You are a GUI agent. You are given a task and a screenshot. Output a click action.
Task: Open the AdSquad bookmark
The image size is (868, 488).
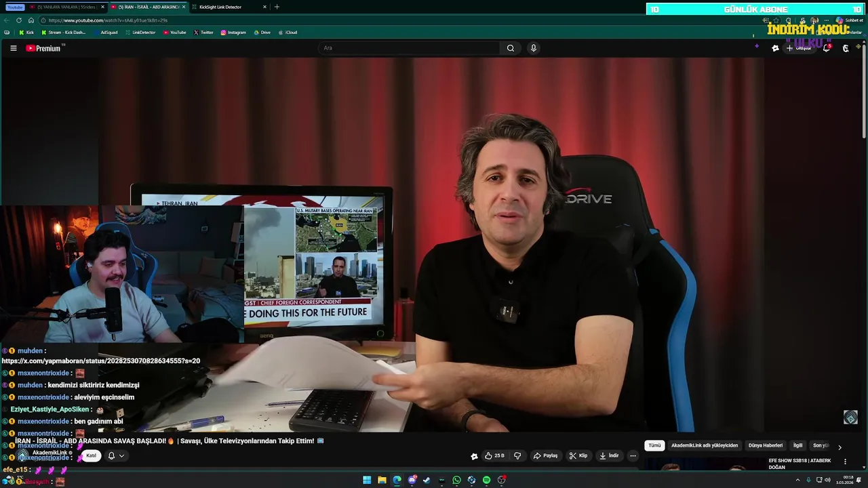[105, 33]
